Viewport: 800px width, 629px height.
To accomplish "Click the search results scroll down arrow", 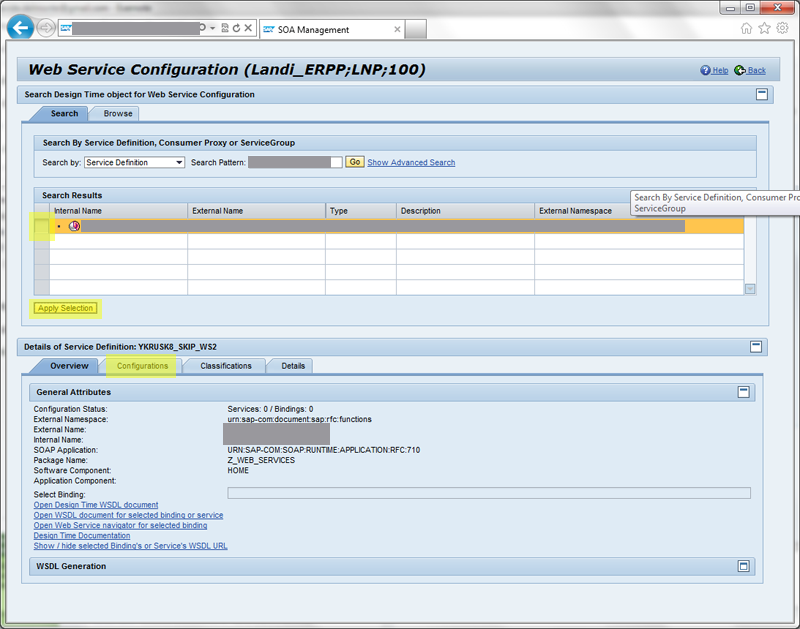I will point(750,289).
